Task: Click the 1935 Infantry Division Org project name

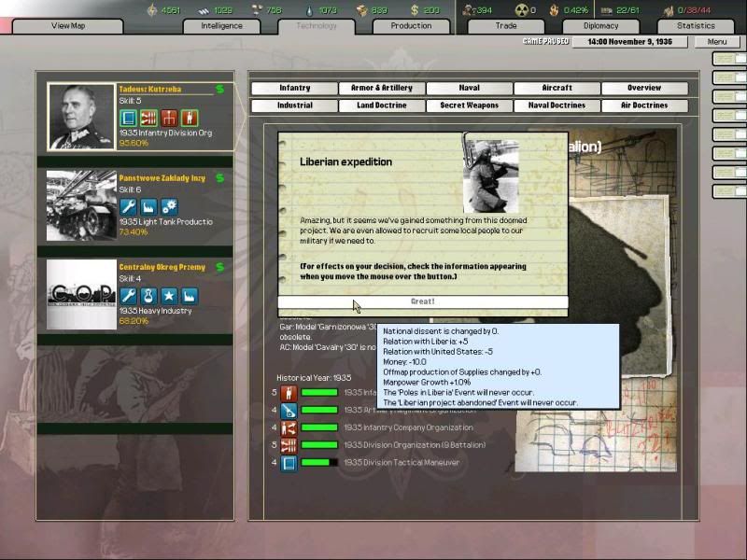Action: pos(165,133)
